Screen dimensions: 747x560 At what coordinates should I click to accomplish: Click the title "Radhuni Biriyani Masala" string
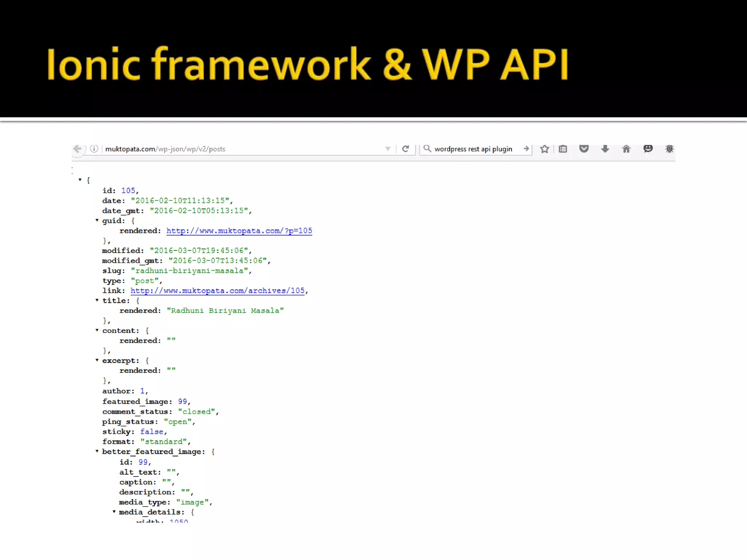[225, 311]
